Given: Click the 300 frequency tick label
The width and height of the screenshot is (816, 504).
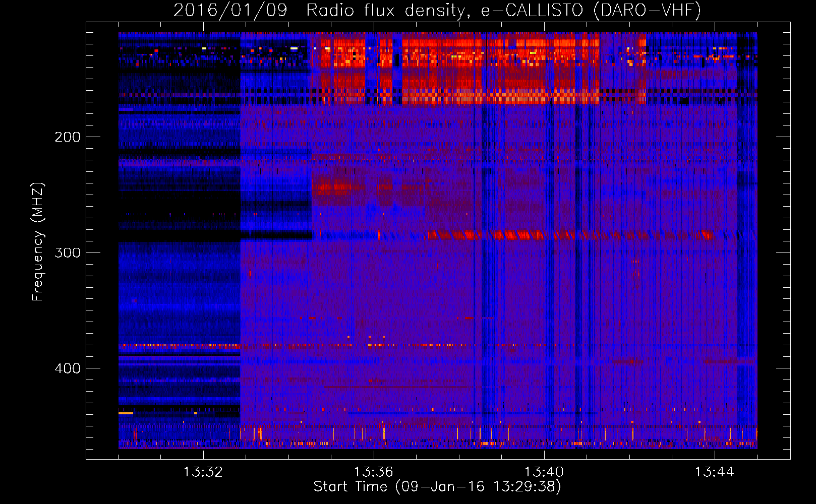Looking at the screenshot, I should pos(68,253).
